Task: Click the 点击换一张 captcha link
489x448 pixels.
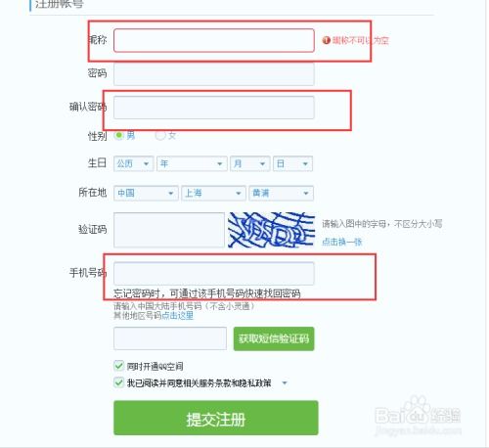Action: tap(342, 242)
